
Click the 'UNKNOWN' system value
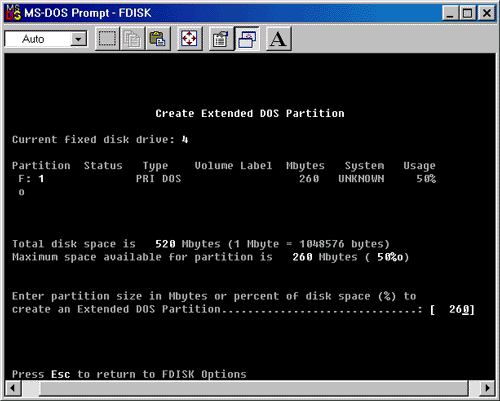361,179
